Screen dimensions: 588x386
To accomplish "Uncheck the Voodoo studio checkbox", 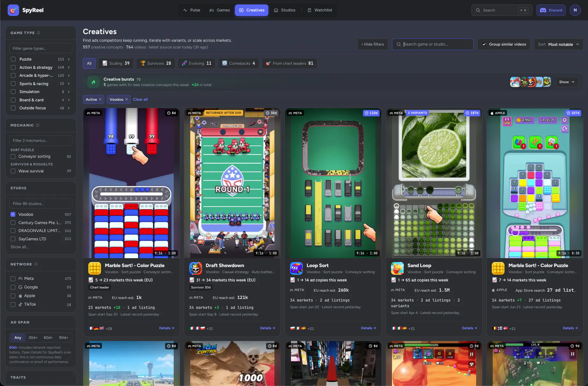I will [13, 215].
